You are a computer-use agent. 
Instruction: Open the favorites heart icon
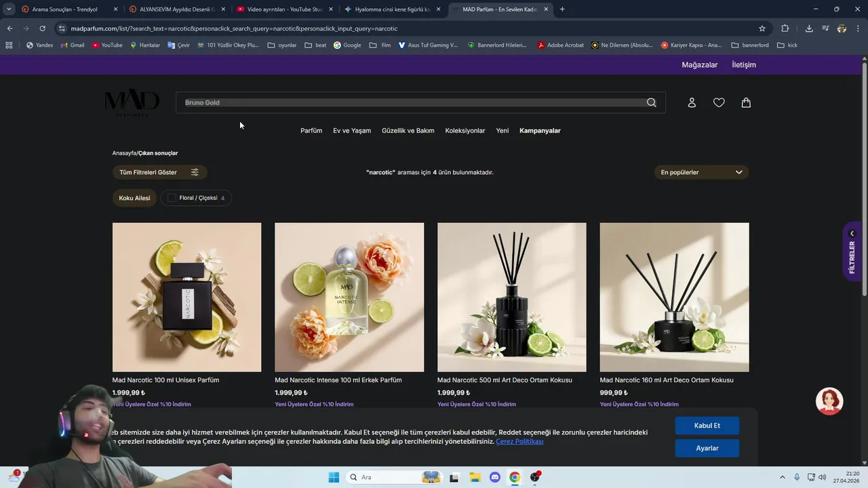(719, 102)
